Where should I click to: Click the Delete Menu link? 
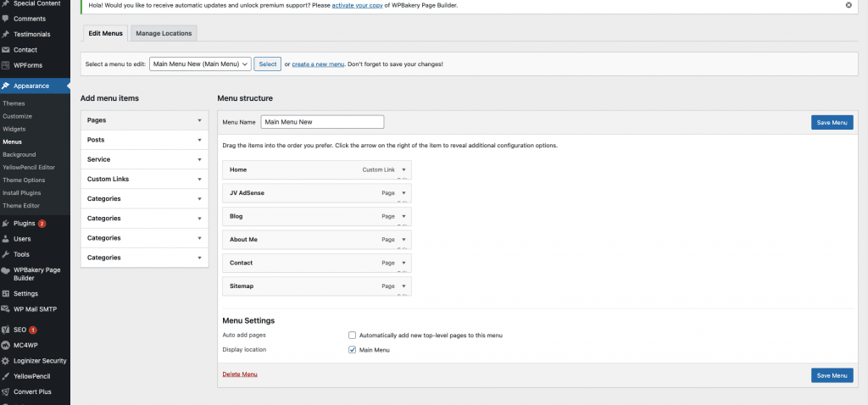tap(239, 374)
